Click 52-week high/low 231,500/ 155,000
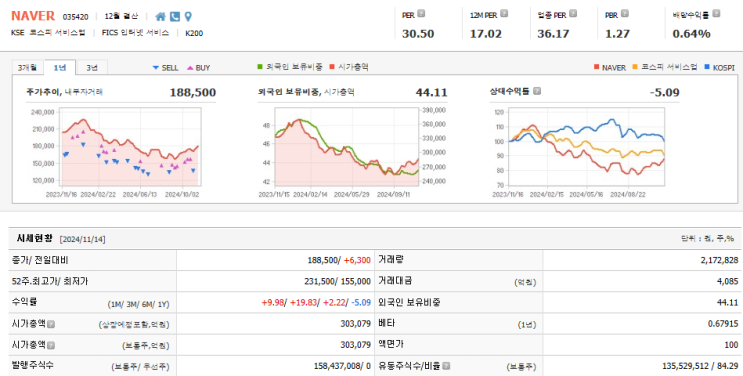This screenshot has width=743, height=376. (x=337, y=282)
